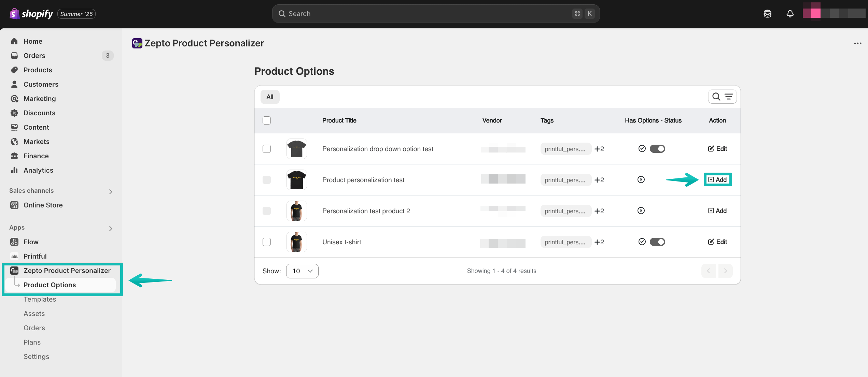Click the Zepto Product Personalizer header icon
The width and height of the screenshot is (868, 377).
tap(137, 43)
